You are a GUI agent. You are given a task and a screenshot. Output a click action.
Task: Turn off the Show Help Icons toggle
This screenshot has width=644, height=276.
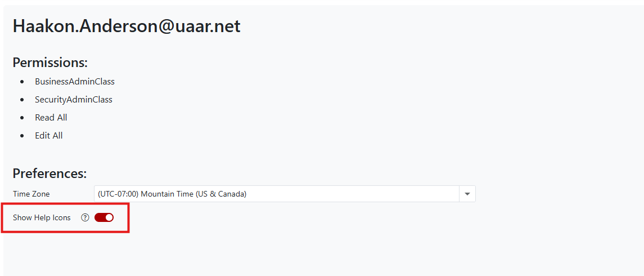(x=104, y=217)
